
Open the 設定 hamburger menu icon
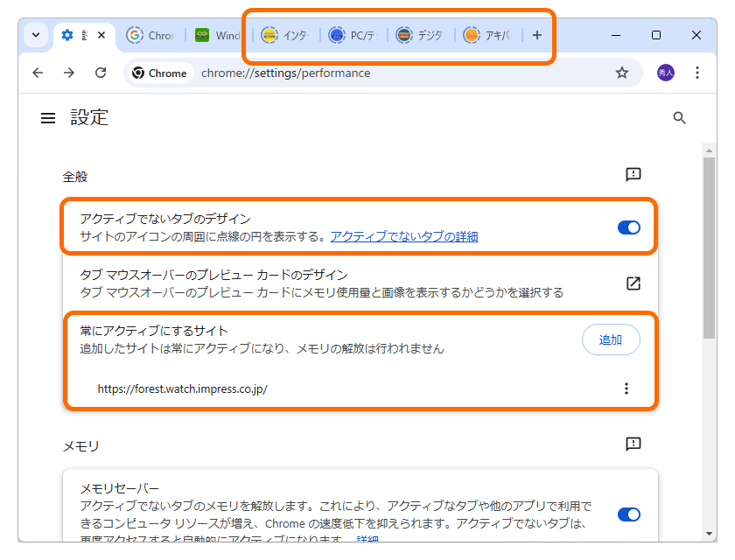coord(47,117)
